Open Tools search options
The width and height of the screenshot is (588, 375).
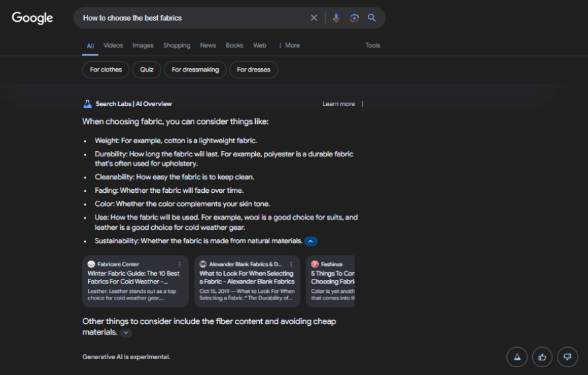click(x=373, y=46)
